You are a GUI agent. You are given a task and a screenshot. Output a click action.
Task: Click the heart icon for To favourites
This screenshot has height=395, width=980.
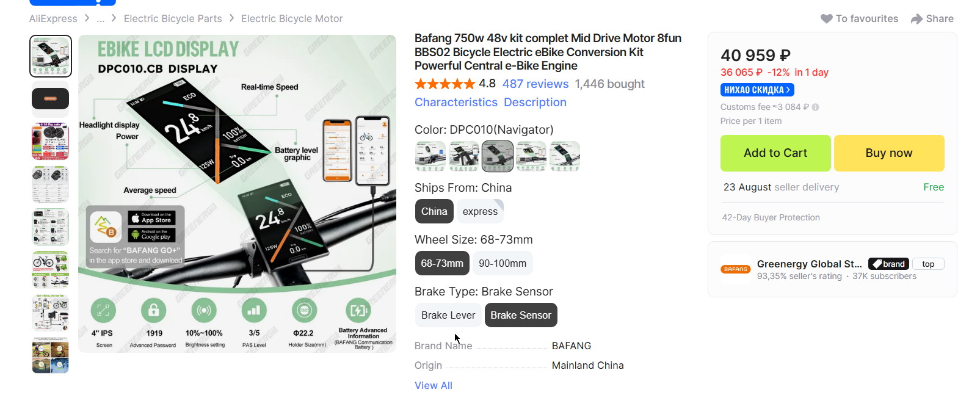(x=826, y=19)
